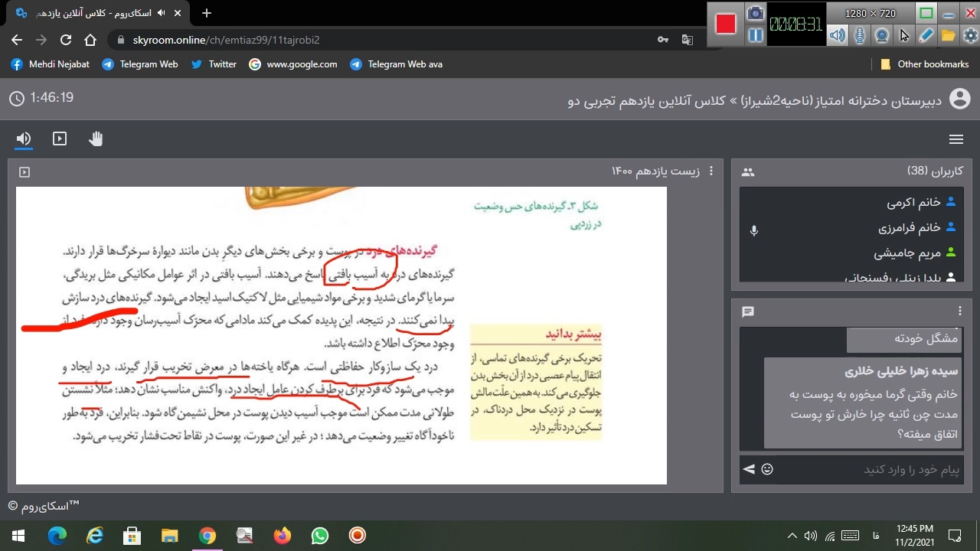Send the chat message with arrow icon

(x=749, y=469)
